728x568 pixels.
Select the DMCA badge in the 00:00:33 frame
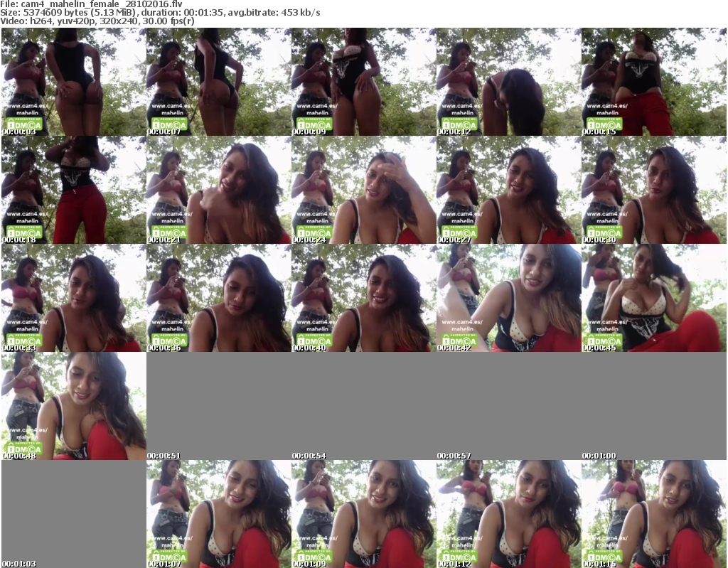click(21, 340)
